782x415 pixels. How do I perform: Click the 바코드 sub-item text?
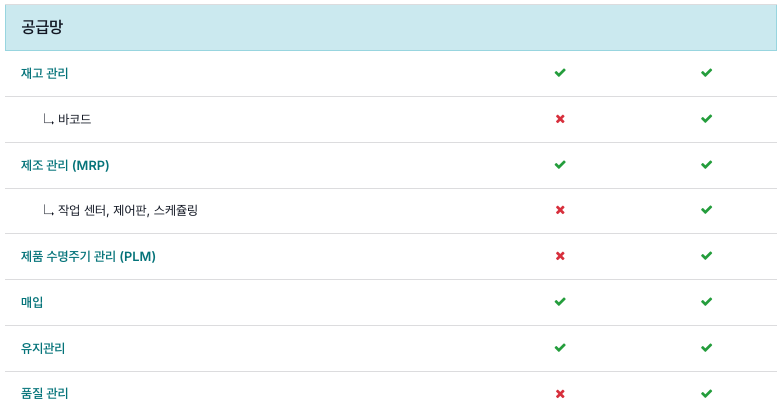[74, 119]
